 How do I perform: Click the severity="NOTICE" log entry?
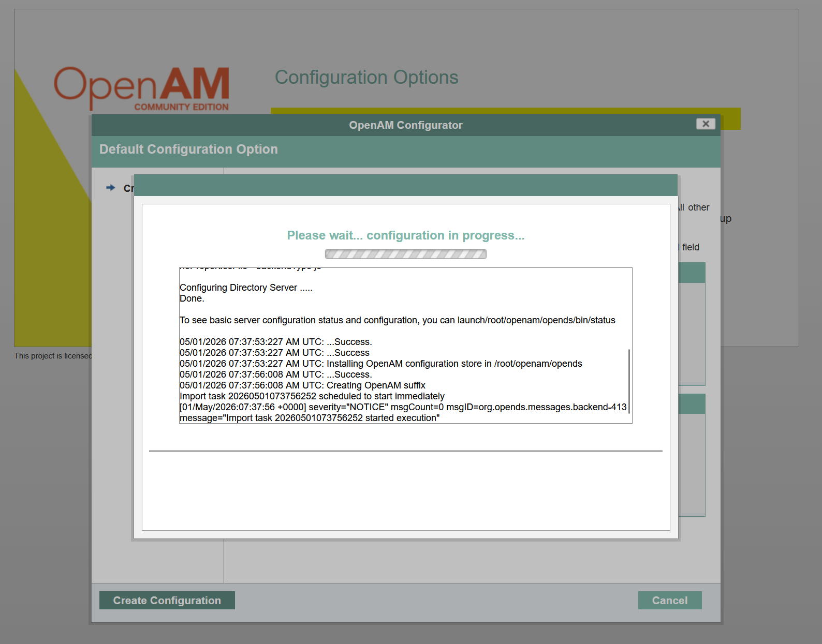click(x=403, y=407)
